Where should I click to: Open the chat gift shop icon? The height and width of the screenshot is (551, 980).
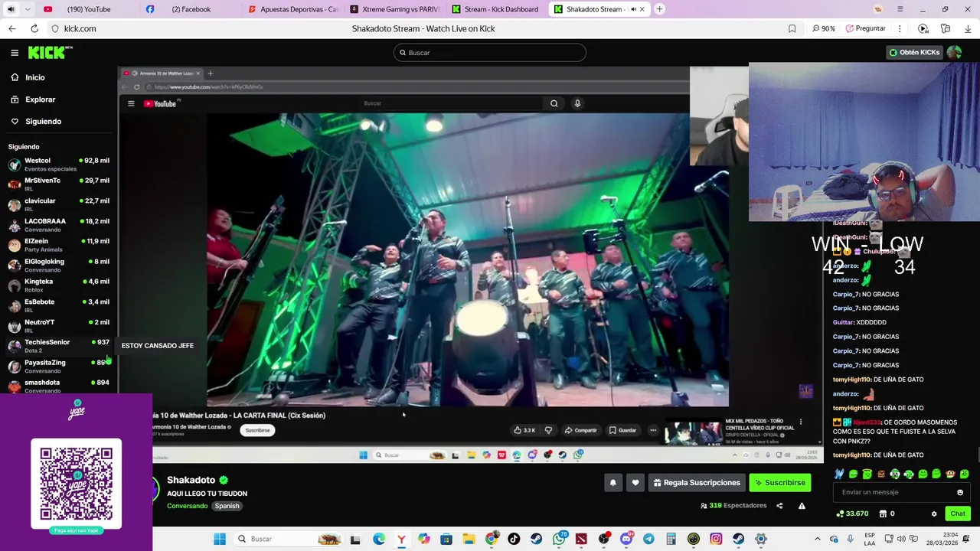883,514
